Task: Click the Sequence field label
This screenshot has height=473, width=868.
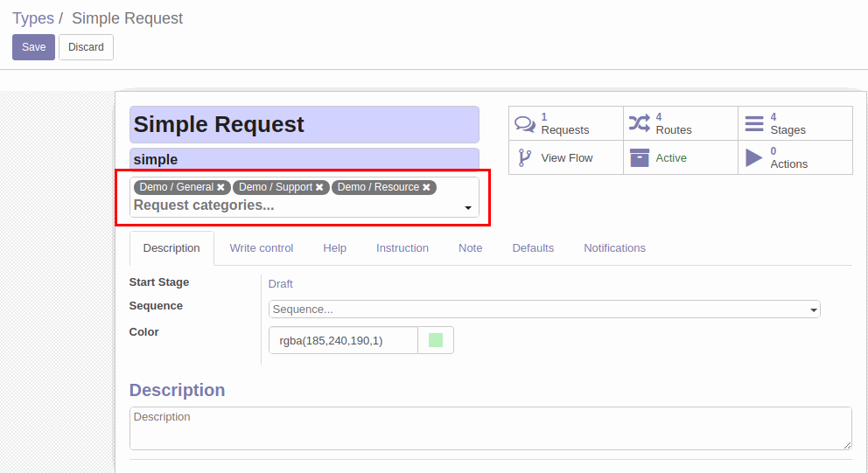Action: pos(156,306)
